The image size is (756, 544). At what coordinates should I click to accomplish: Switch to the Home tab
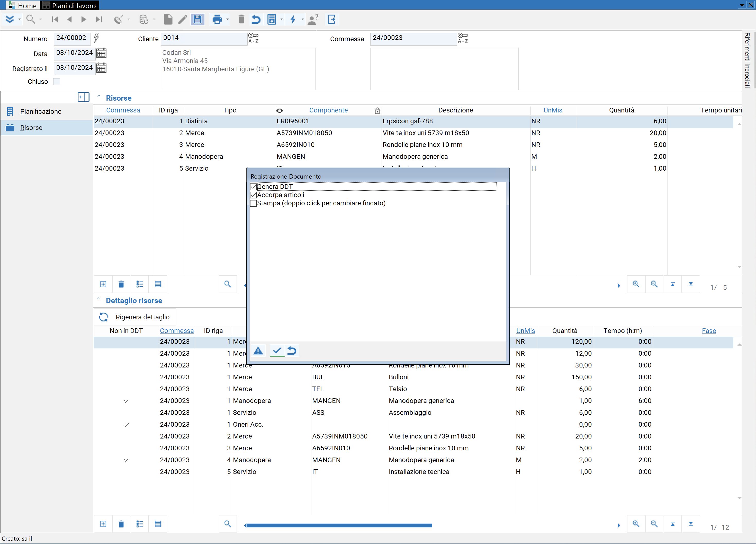(23, 5)
